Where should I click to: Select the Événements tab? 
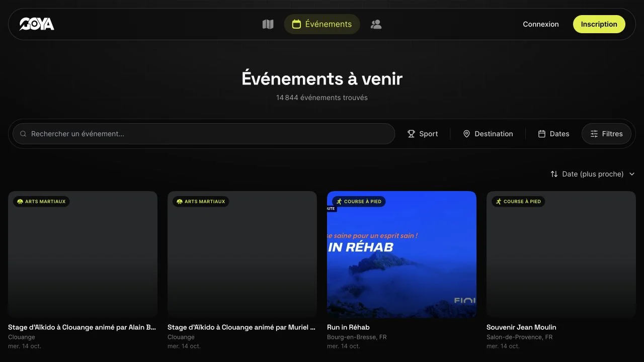click(x=322, y=24)
